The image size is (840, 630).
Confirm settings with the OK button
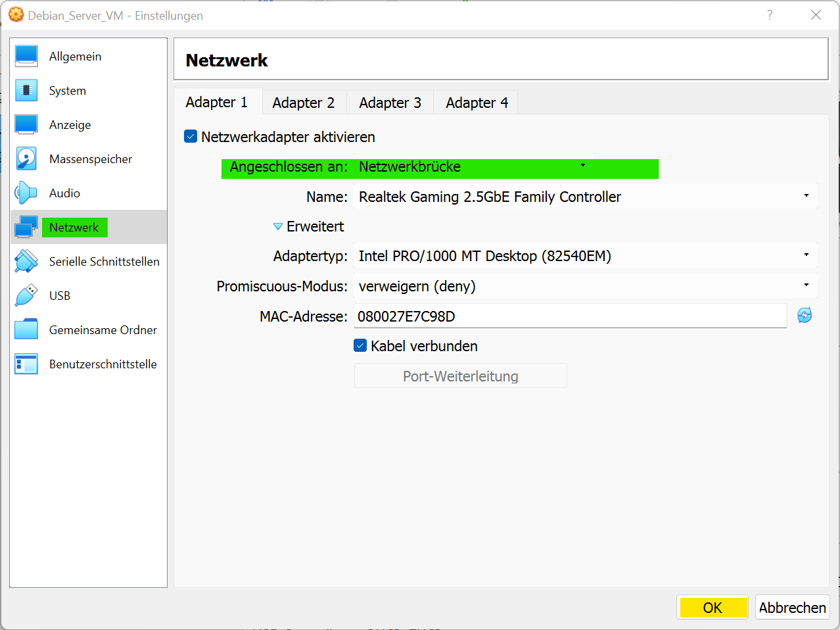(712, 607)
